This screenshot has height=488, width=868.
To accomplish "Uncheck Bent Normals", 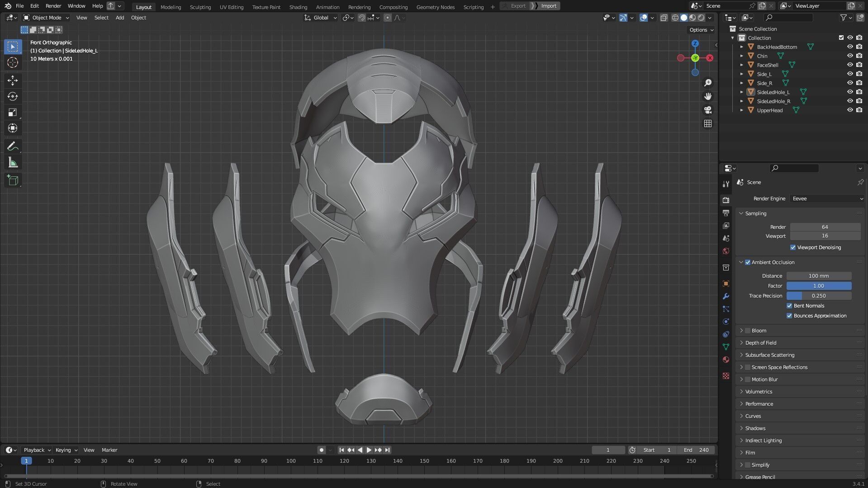I will pyautogui.click(x=789, y=306).
